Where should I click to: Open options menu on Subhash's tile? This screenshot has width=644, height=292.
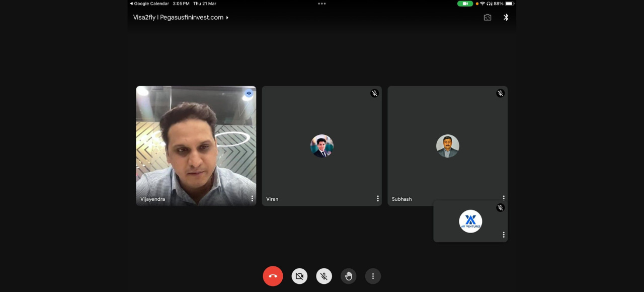[503, 198]
